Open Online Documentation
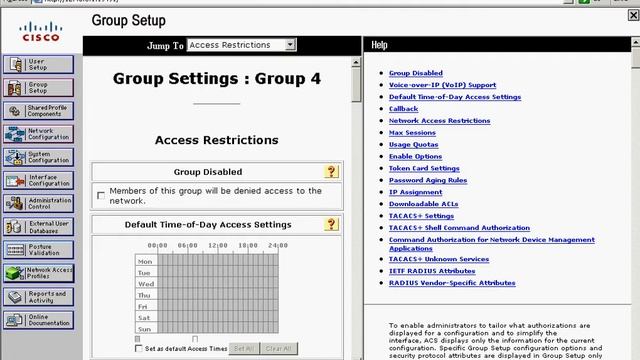The image size is (640, 360). [x=38, y=320]
